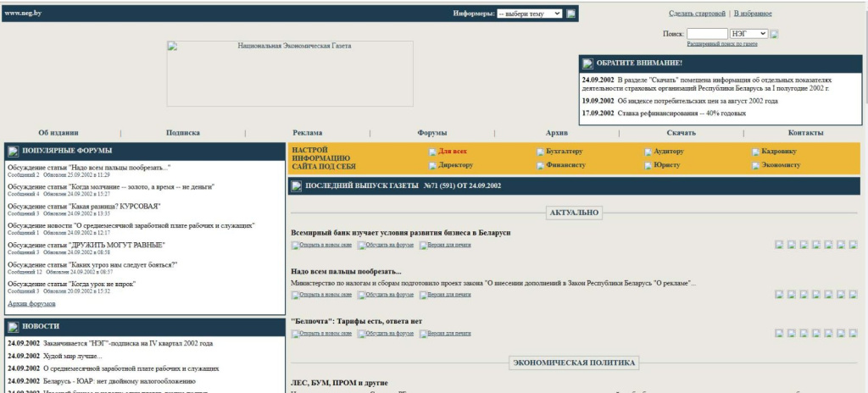868x393 pixels.
Task: Click first audience icon in Надо всем пальцы row
Action: [779, 295]
